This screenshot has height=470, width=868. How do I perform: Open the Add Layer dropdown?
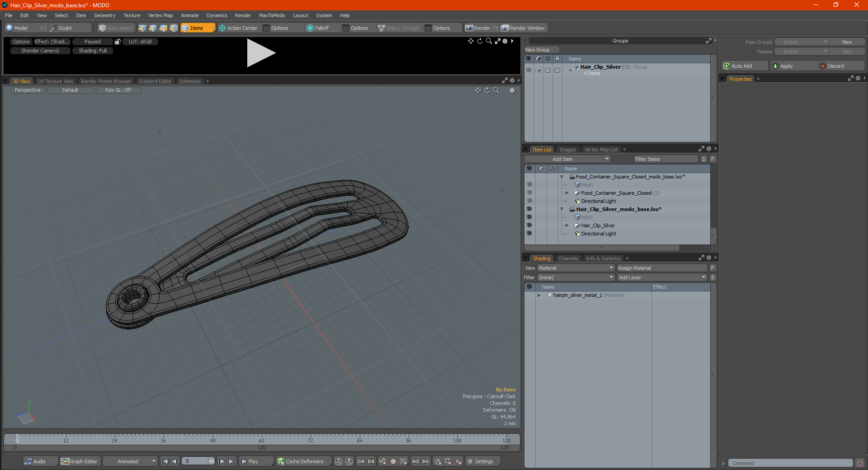point(662,277)
